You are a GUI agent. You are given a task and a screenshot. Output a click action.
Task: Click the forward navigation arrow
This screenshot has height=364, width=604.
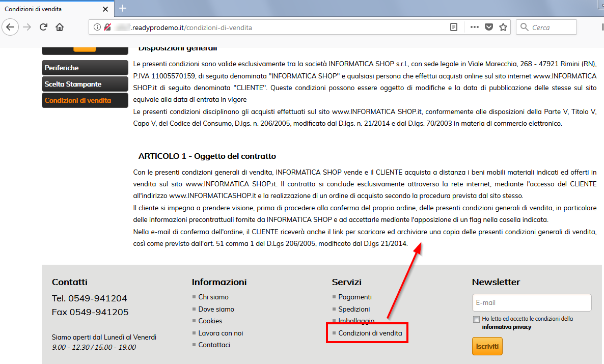[27, 27]
